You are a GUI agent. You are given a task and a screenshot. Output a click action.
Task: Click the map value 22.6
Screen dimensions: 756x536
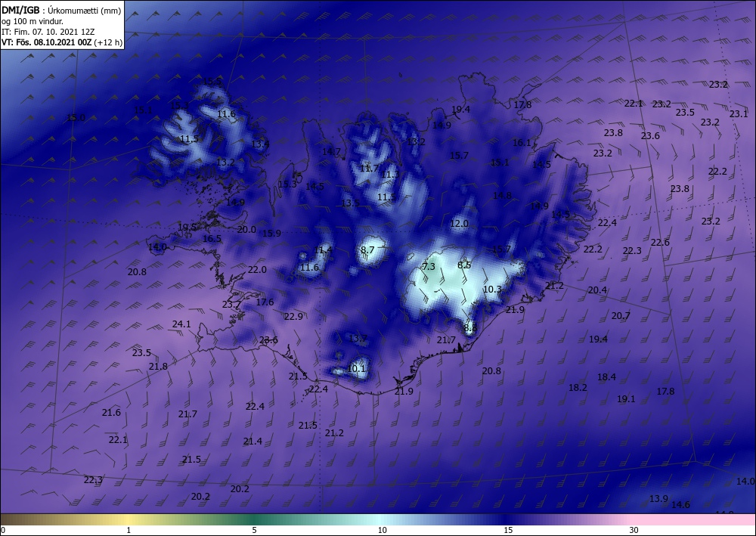point(660,243)
